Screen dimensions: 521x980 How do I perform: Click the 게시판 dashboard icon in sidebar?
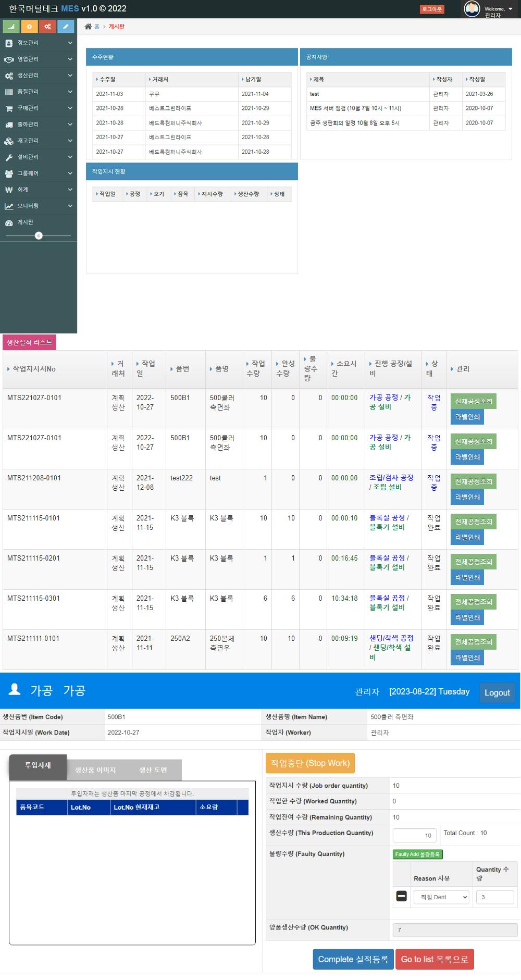pyautogui.click(x=9, y=222)
